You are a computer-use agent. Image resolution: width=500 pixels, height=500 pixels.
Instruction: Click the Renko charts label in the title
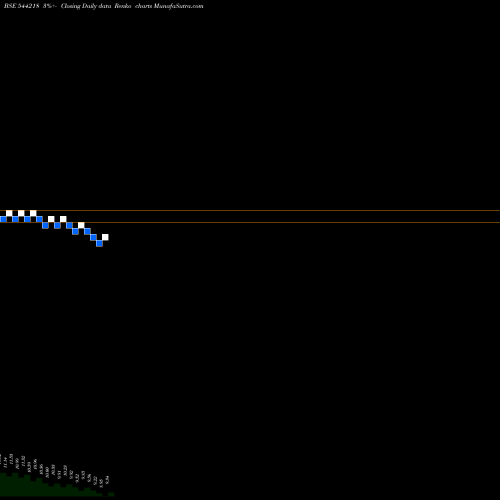[x=133, y=6]
